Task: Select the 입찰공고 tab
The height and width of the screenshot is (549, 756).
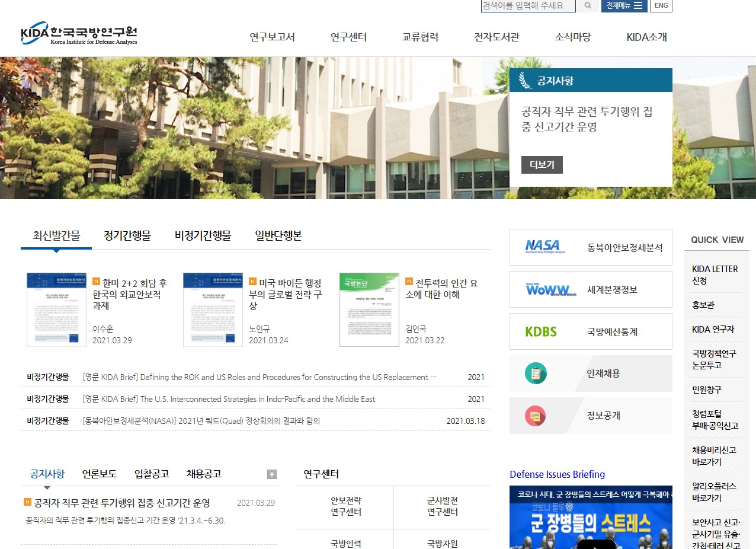Action: click(152, 474)
